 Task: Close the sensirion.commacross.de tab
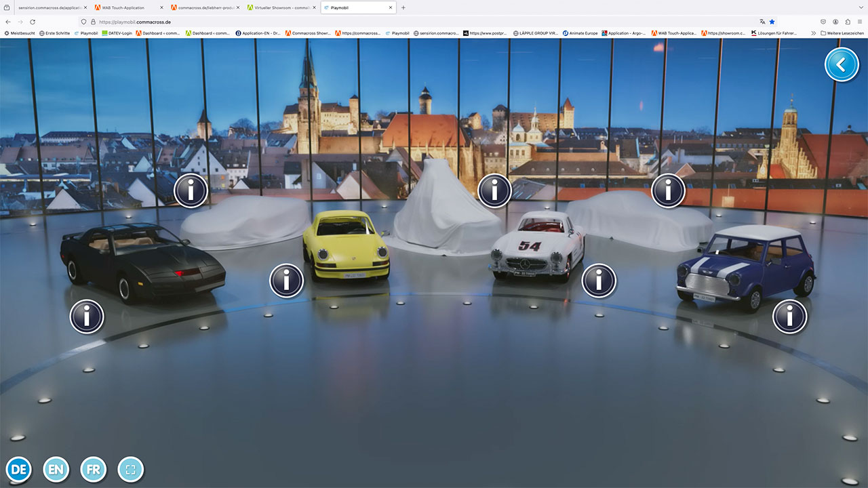point(85,7)
